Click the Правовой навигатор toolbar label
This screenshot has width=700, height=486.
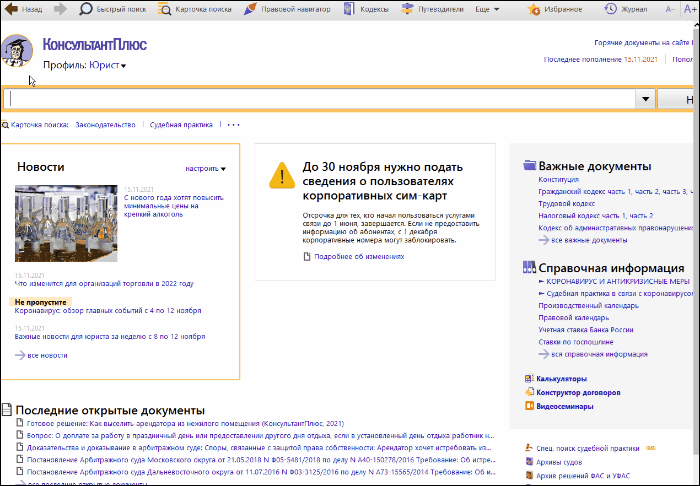pyautogui.click(x=296, y=9)
